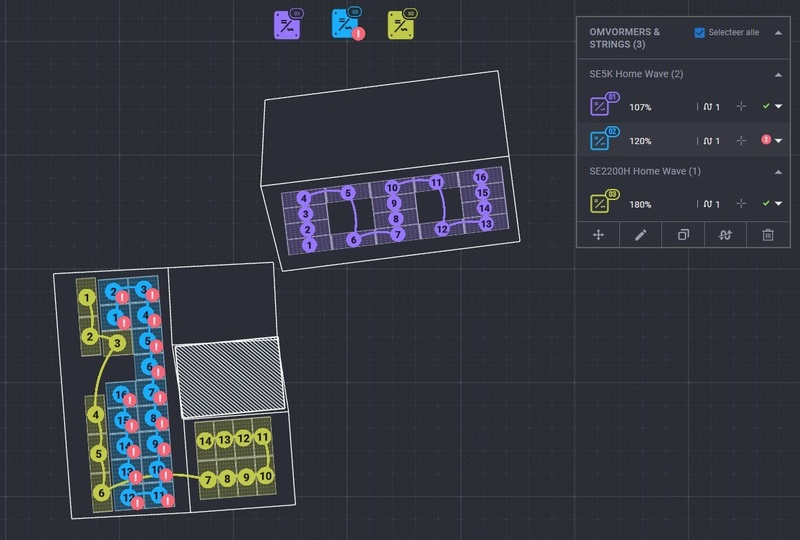Select purple module node 1 in string
Image resolution: width=800 pixels, height=540 pixels.
(309, 245)
